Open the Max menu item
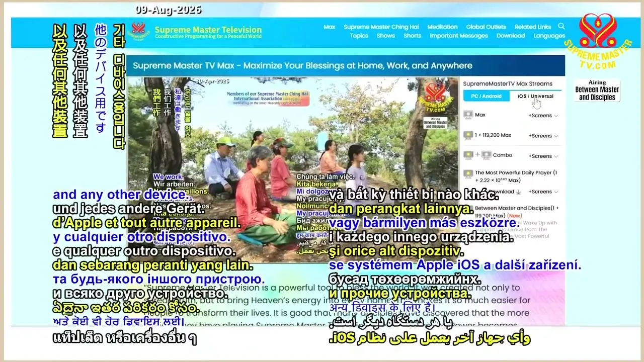Viewport: 644px width, 362px height. pyautogui.click(x=330, y=27)
